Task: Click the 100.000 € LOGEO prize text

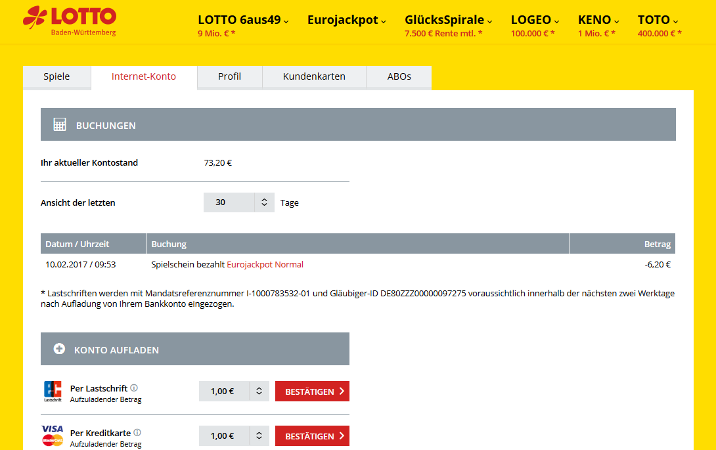Action: pos(533,33)
